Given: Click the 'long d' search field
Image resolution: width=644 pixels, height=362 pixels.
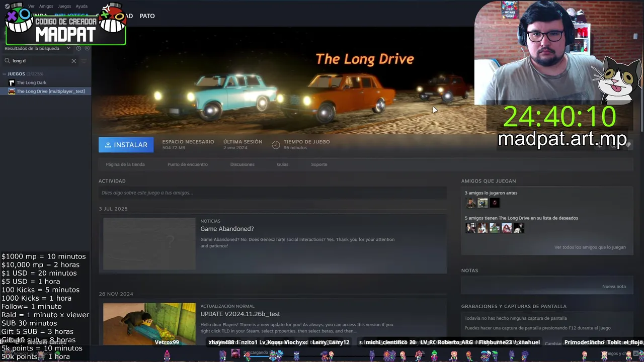Looking at the screenshot, I should [40, 61].
